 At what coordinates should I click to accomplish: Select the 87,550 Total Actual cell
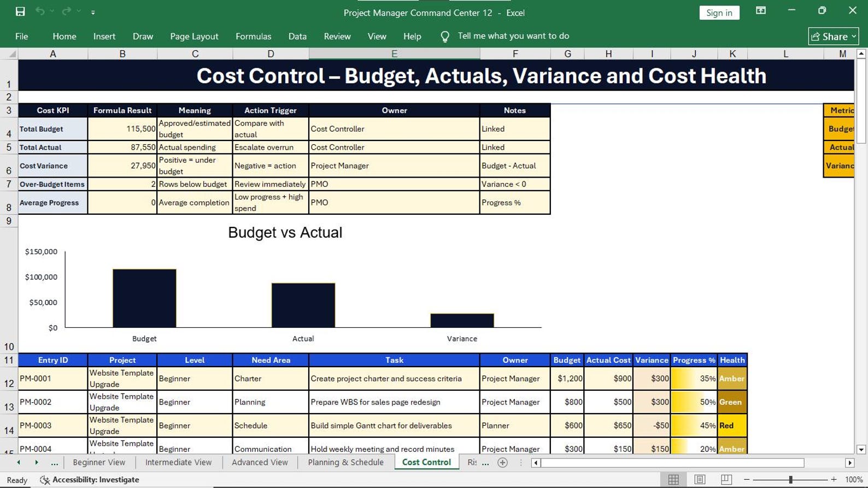(x=122, y=148)
